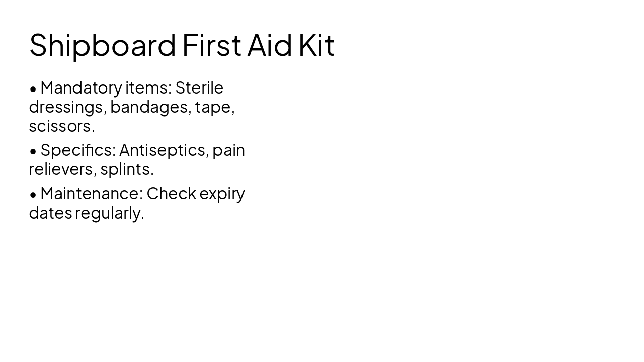Click the word "Sterile" in first bullet
The height and width of the screenshot is (362, 644).
pyautogui.click(x=199, y=88)
